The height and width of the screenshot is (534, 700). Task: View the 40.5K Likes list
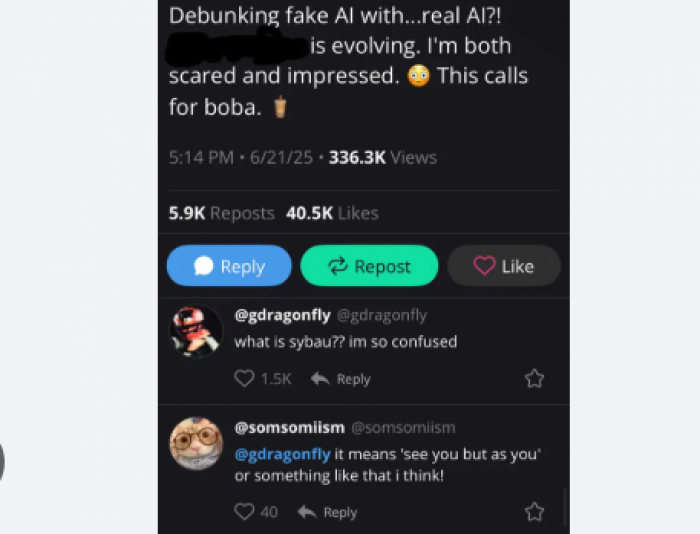click(332, 213)
